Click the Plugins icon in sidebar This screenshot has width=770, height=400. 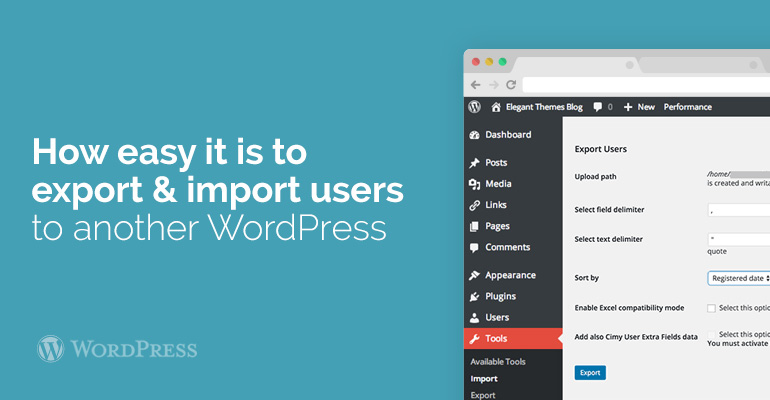tap(474, 296)
